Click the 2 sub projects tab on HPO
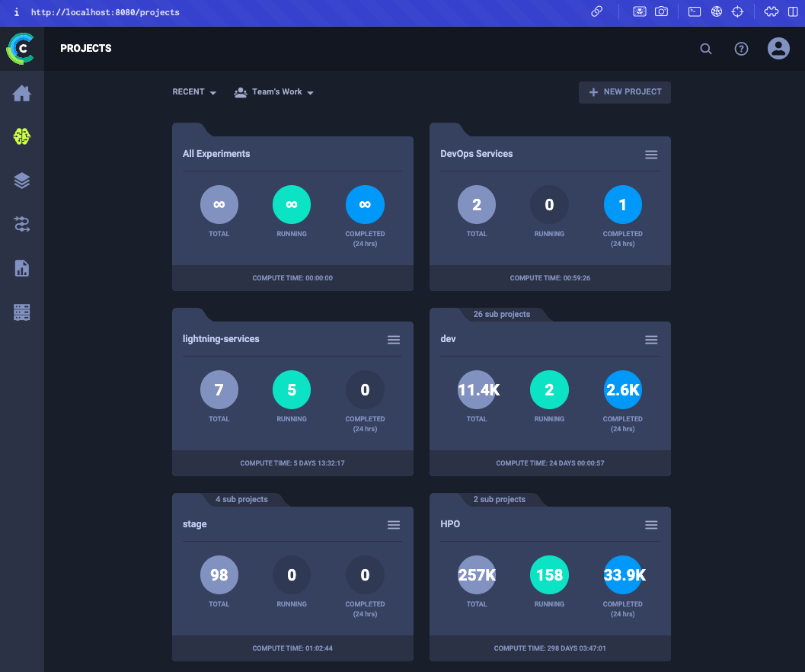The height and width of the screenshot is (672, 805). [500, 499]
